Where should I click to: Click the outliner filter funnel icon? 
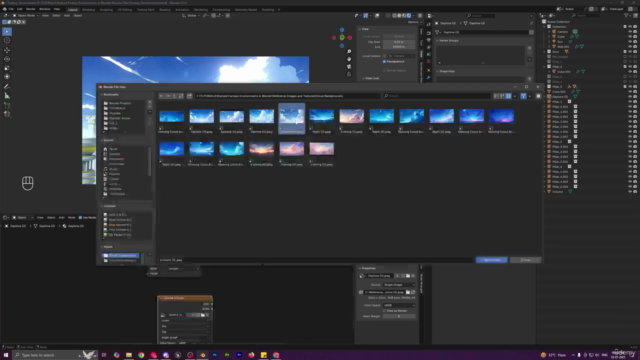(627, 16)
